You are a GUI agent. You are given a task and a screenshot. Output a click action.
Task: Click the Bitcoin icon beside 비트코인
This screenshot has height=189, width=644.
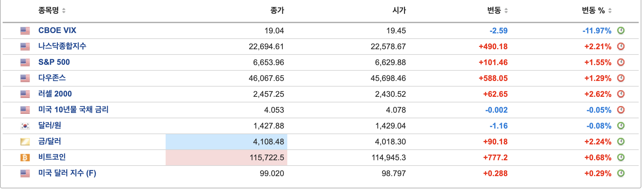point(25,158)
